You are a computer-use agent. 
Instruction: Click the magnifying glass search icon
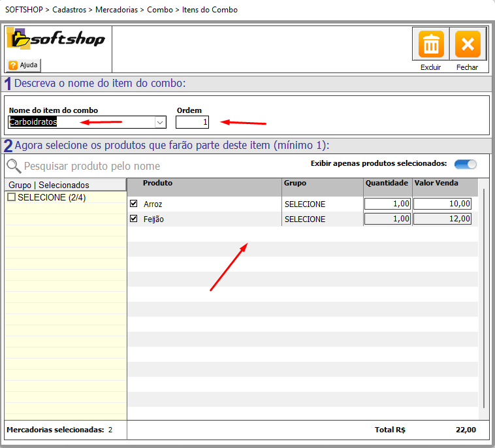point(13,166)
